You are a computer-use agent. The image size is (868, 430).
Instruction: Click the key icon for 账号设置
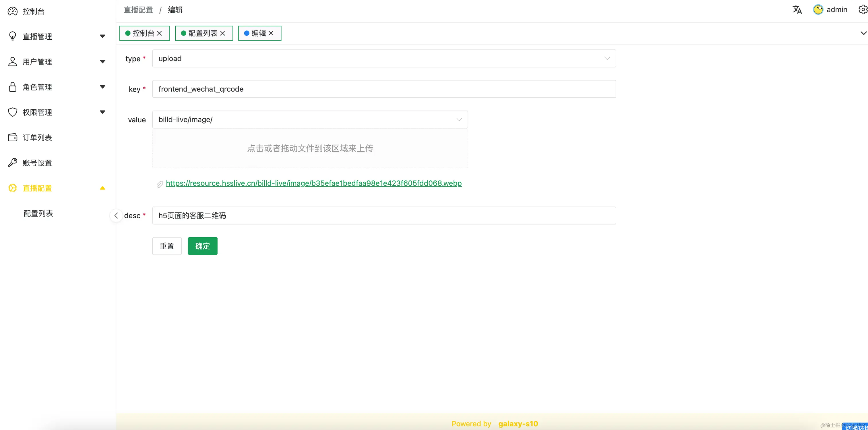[12, 163]
